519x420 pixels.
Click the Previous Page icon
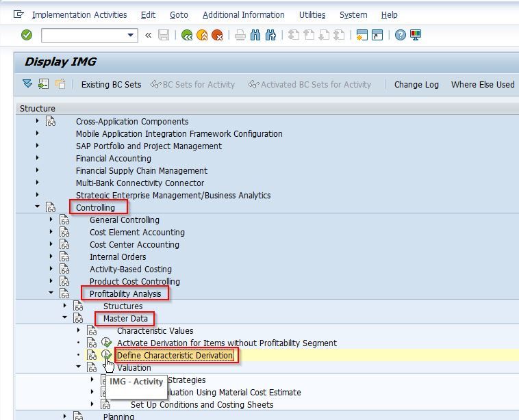tap(309, 35)
